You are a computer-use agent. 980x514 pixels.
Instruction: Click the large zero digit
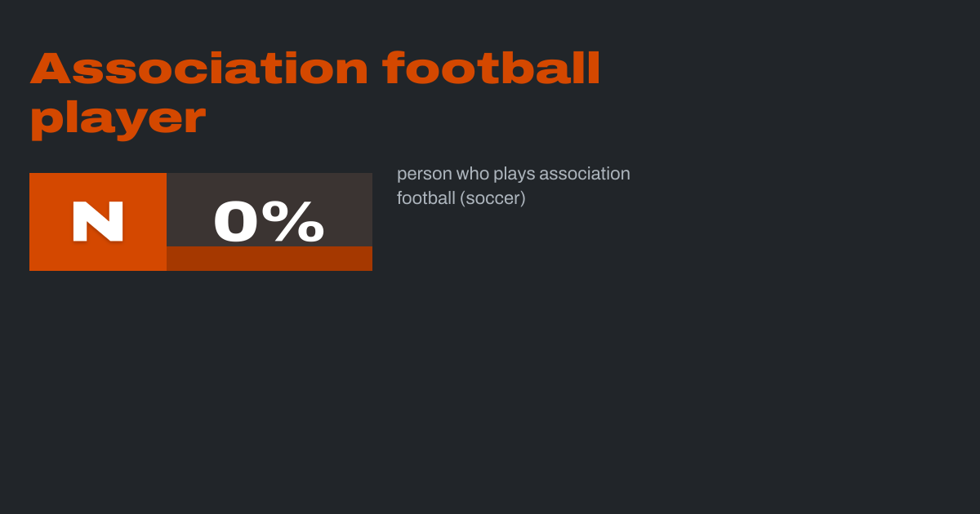[237, 222]
